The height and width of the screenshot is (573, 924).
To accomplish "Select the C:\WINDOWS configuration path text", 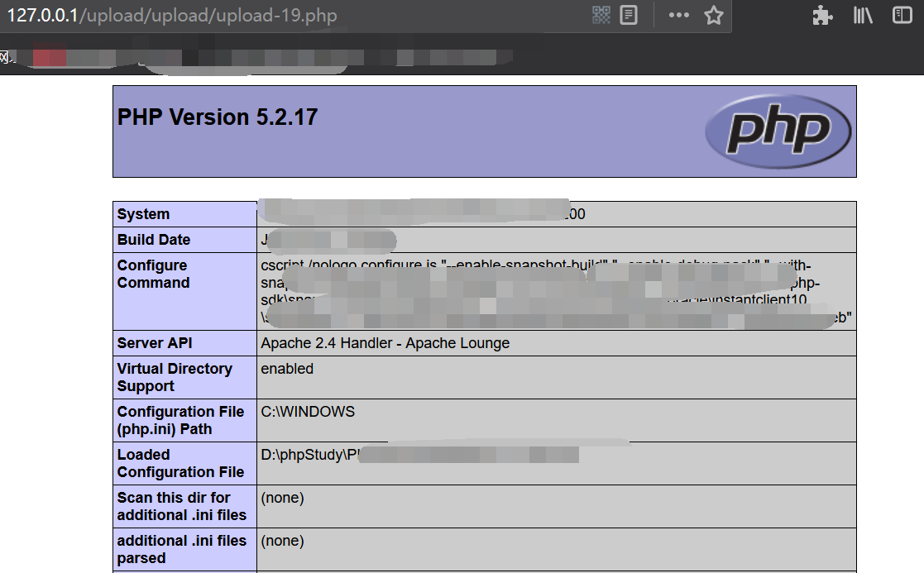I will coord(306,411).
